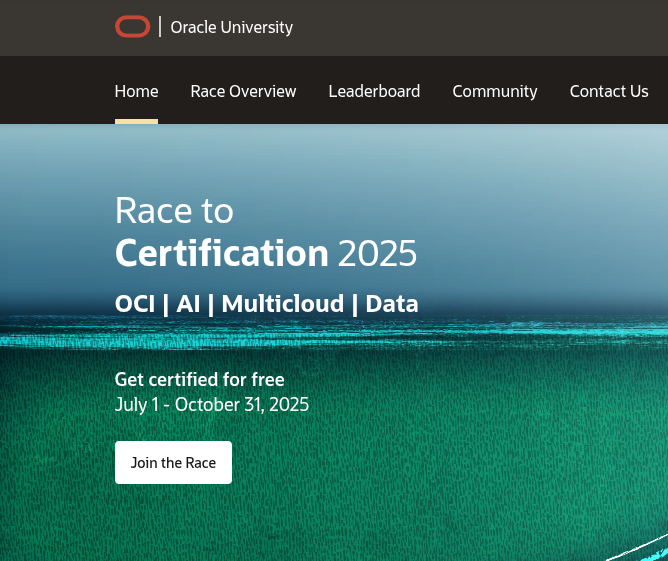This screenshot has width=668, height=561.
Task: Click the OCI | AI | Multicloud | Data text
Action: coord(266,304)
